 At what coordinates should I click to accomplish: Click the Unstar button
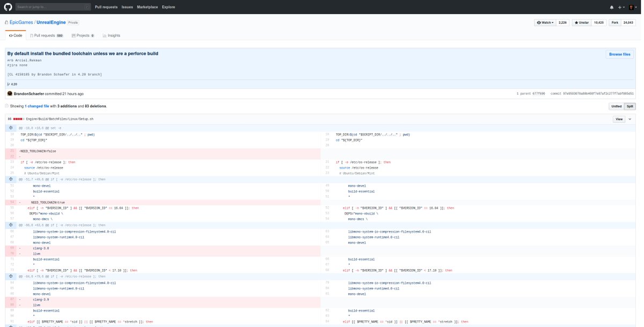(x=582, y=23)
